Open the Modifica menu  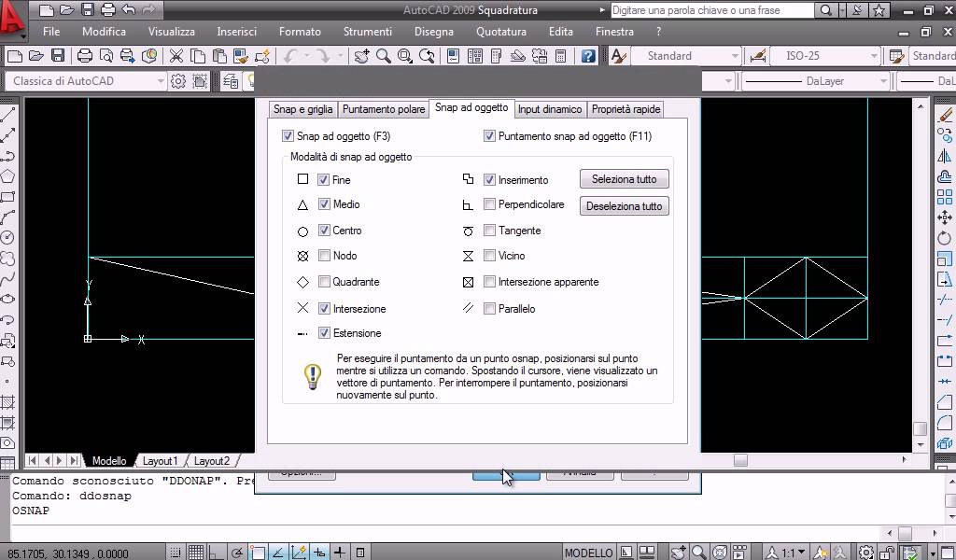(105, 31)
